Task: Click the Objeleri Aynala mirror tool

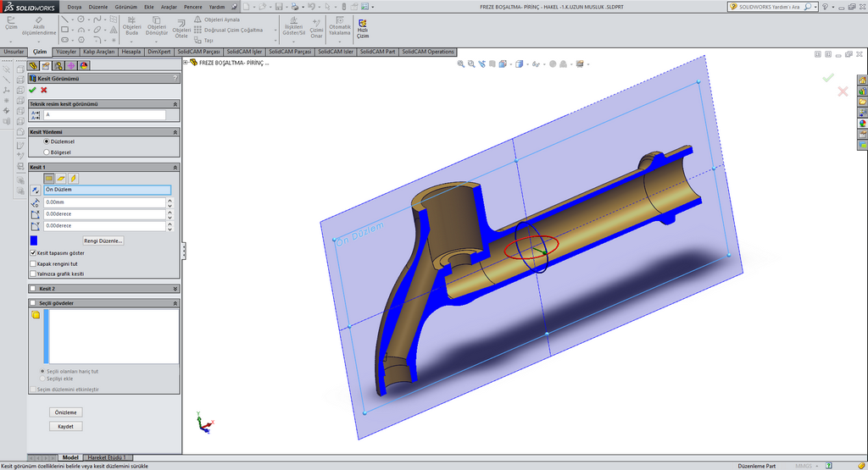Action: [216, 19]
